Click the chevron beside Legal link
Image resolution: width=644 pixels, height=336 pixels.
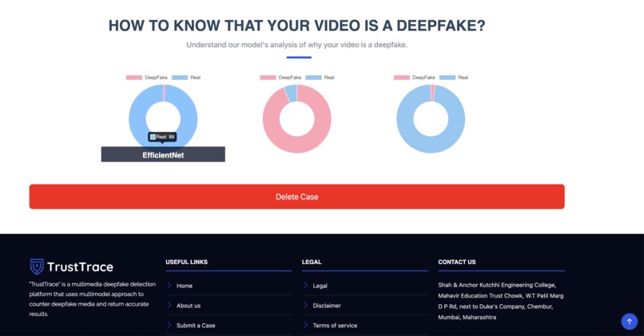pyautogui.click(x=305, y=286)
